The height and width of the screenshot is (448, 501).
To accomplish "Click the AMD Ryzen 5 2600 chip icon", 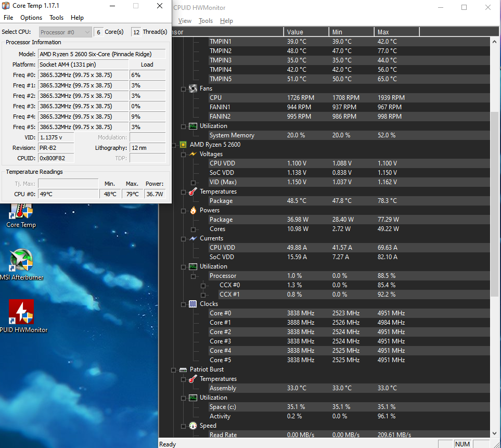I will point(183,145).
